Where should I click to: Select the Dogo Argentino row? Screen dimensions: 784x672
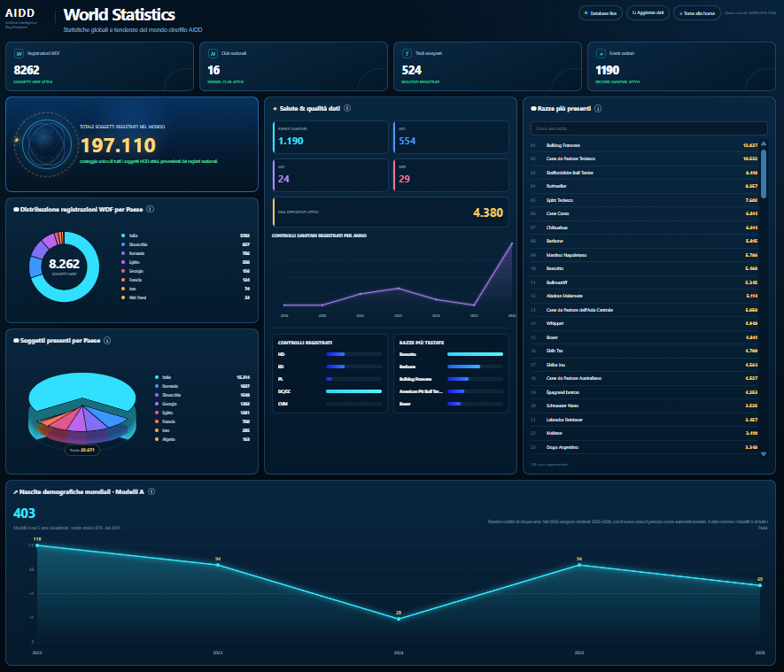tap(644, 448)
